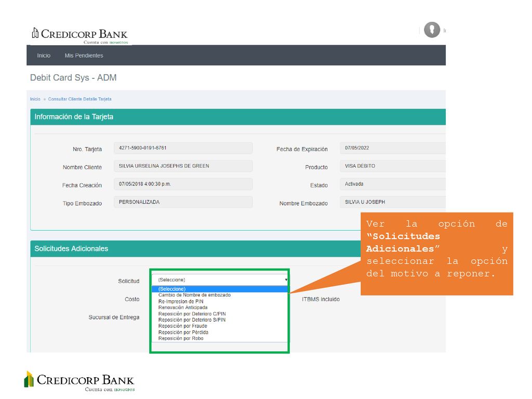
Task: Click the Fecha Creación label
Action: point(82,185)
